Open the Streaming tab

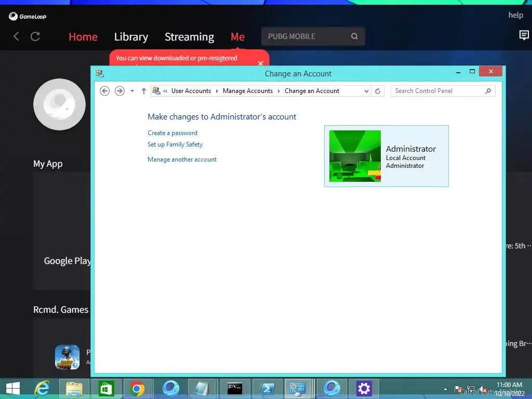189,37
